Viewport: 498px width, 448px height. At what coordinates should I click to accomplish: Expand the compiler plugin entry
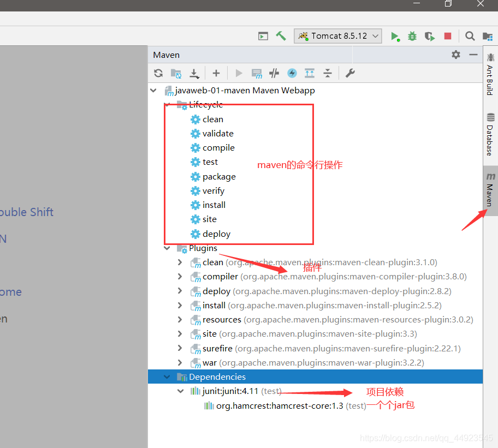point(180,276)
